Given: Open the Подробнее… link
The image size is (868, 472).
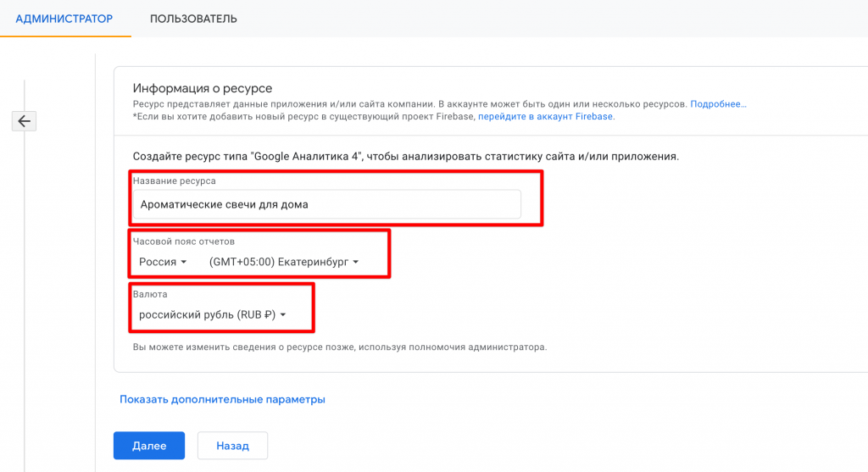Looking at the screenshot, I should click(718, 103).
